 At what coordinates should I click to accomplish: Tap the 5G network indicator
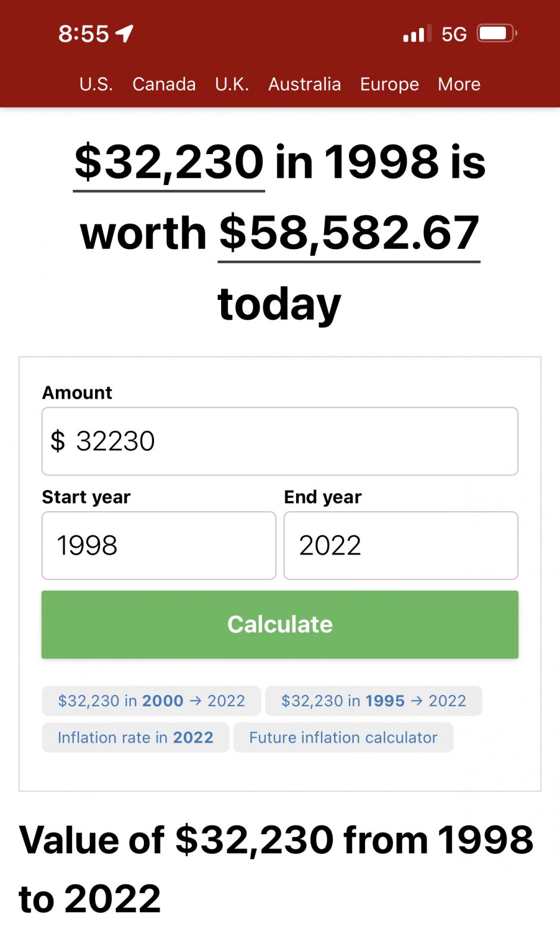(x=454, y=35)
